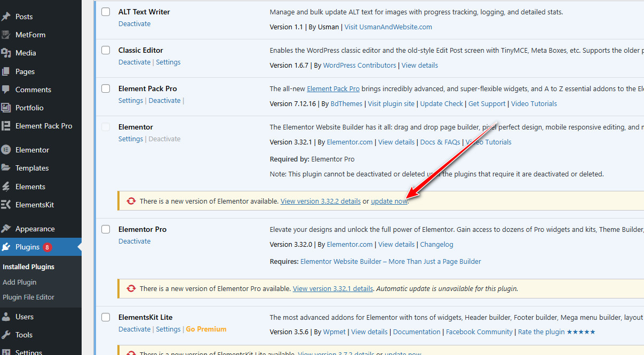This screenshot has height=355, width=644.
Task: Click the Plugins update count badge 8
Action: [47, 247]
